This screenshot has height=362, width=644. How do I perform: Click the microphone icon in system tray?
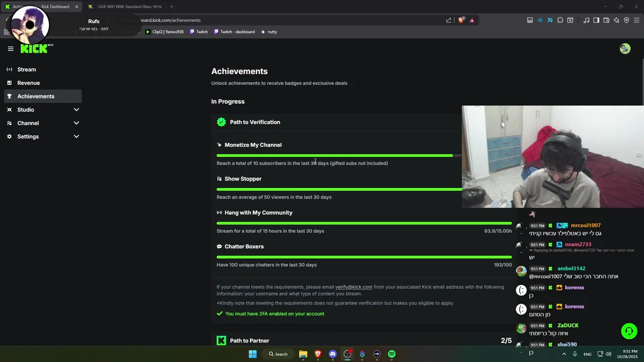click(575, 354)
